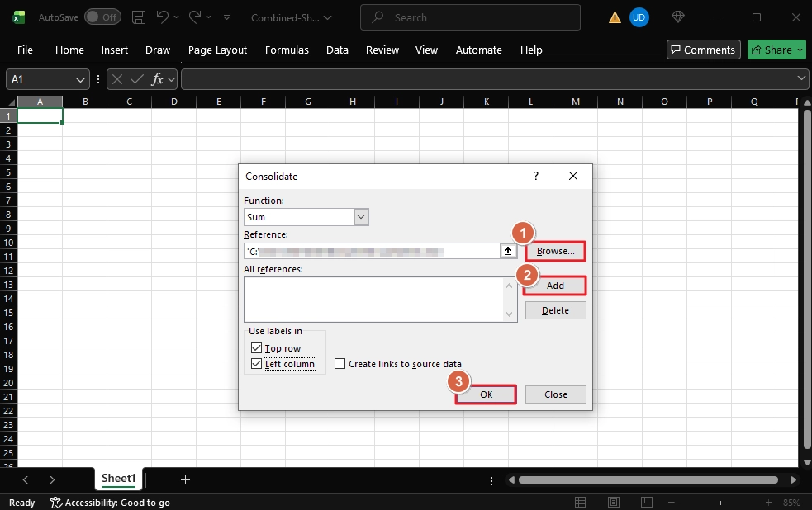Enable Create links to source data
The width and height of the screenshot is (812, 510).
pos(340,364)
